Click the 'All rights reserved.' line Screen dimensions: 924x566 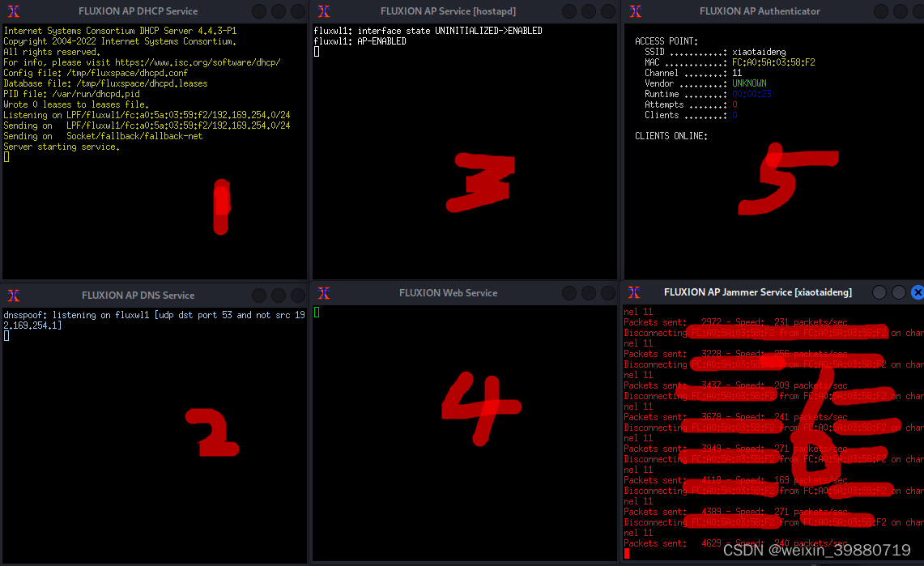pyautogui.click(x=52, y=52)
